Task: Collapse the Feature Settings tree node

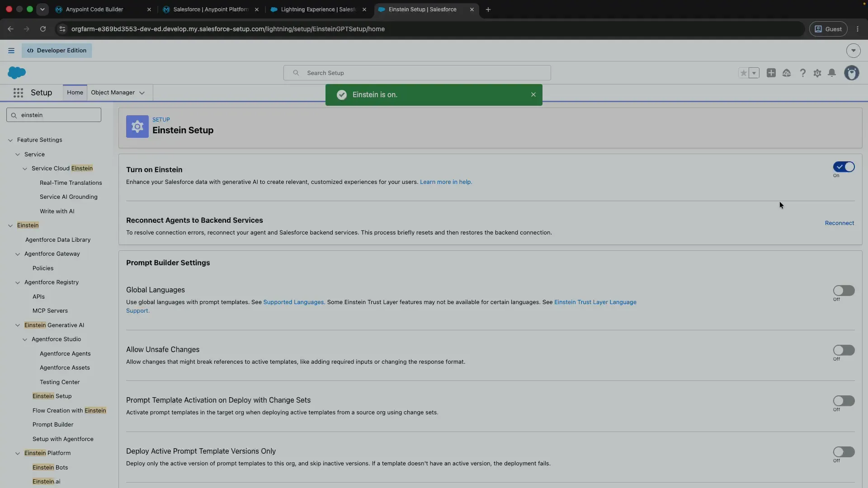Action: tap(10, 140)
